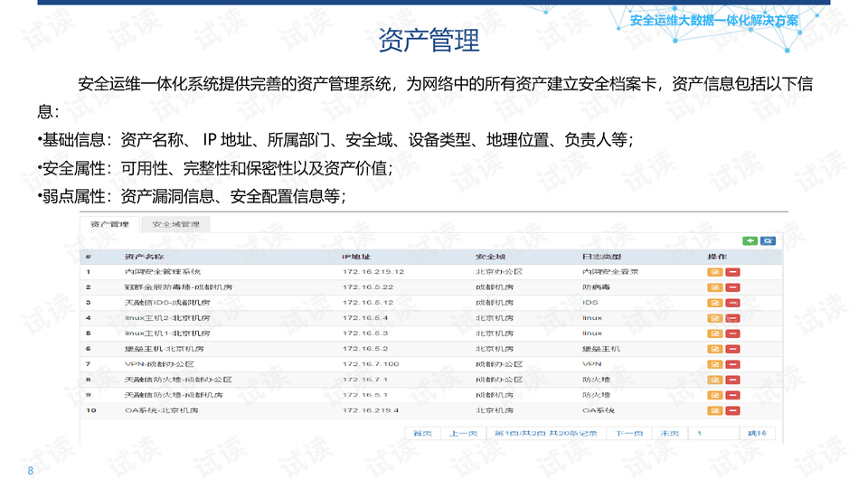Delete the 天融信防火墙-成都机房 row
This screenshot has width=868, height=488.
click(x=732, y=396)
